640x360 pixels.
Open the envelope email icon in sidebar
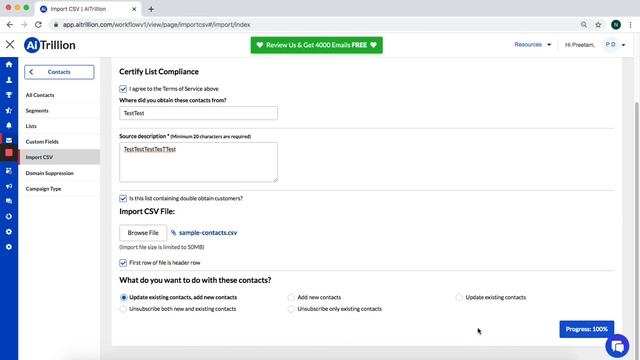click(x=9, y=140)
